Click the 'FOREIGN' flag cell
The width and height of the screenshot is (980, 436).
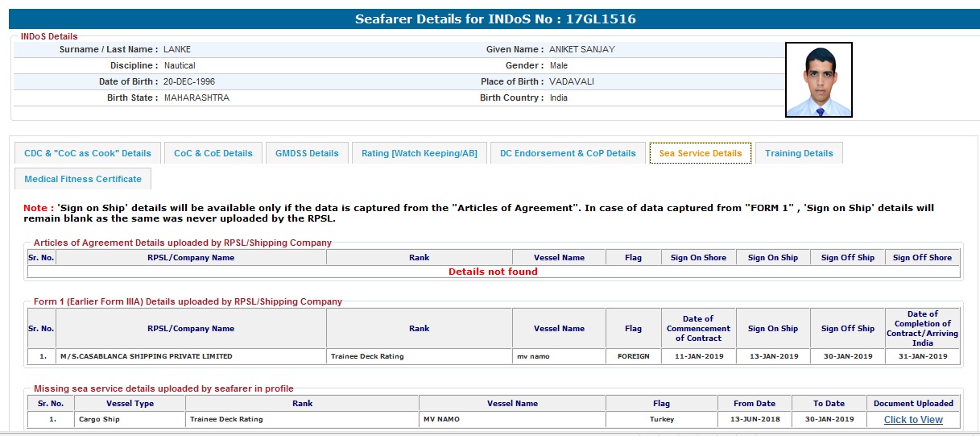click(x=633, y=356)
